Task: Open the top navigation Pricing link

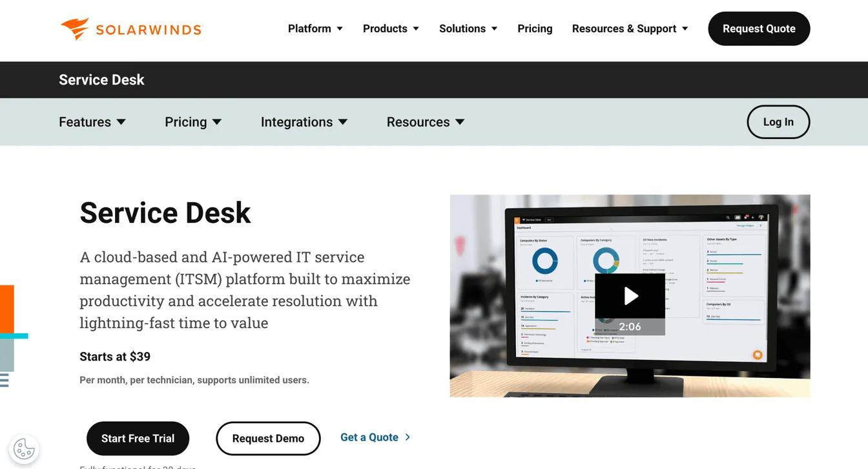Action: [x=535, y=28]
